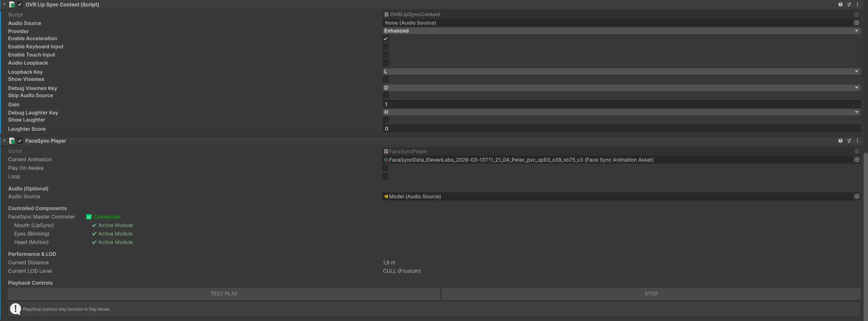Open the Debug Visemes Key dropdown
Image resolution: width=868 pixels, height=321 pixels.
621,88
